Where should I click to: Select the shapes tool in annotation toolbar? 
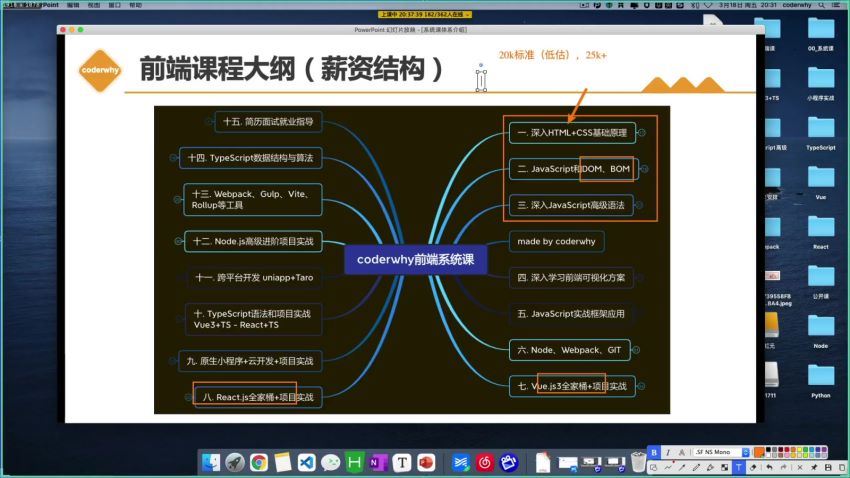pyautogui.click(x=653, y=467)
